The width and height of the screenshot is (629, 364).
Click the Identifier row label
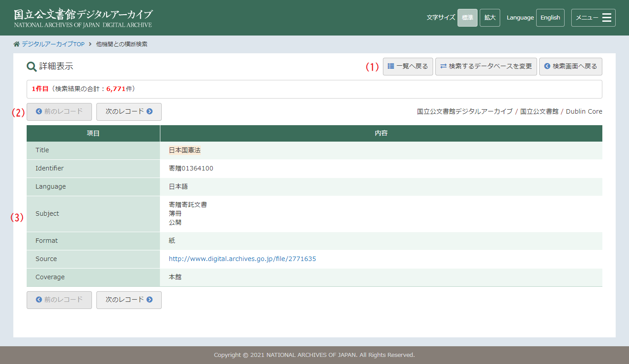49,168
